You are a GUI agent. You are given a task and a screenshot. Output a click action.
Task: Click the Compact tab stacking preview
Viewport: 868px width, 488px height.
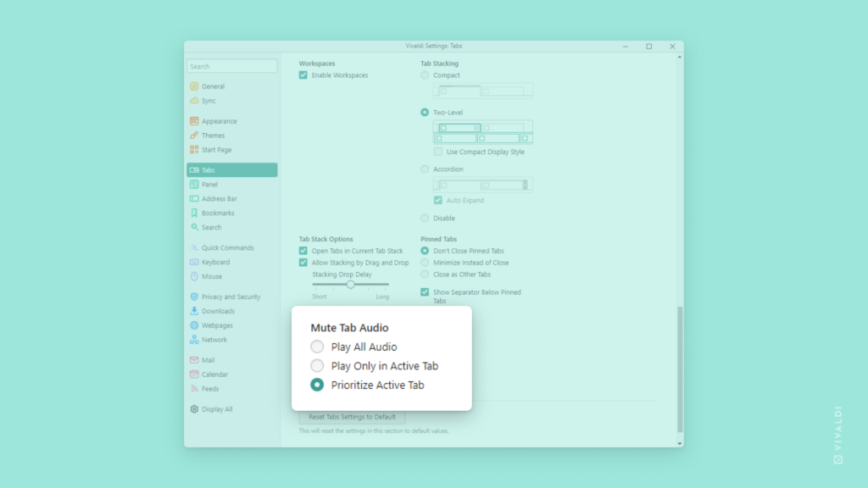click(x=483, y=91)
